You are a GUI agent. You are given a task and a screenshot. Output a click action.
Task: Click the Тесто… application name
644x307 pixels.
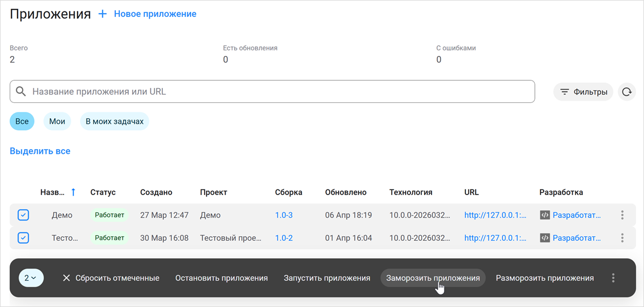click(65, 237)
